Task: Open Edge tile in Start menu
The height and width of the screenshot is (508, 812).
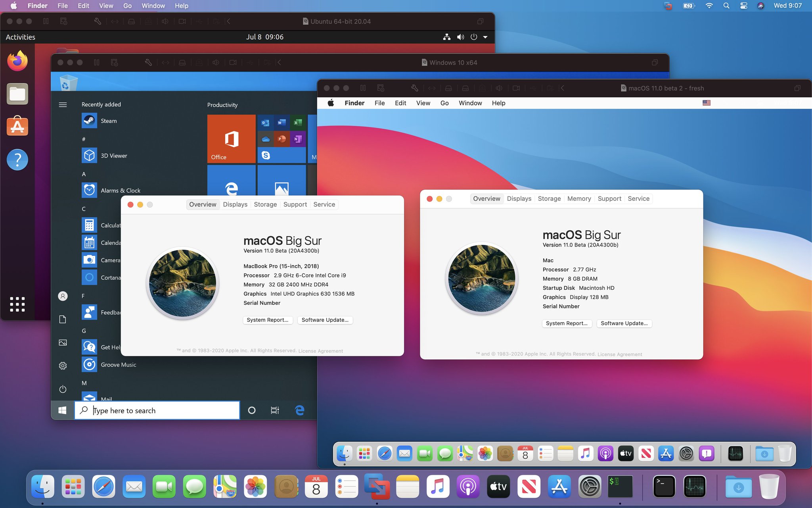Action: 232,180
